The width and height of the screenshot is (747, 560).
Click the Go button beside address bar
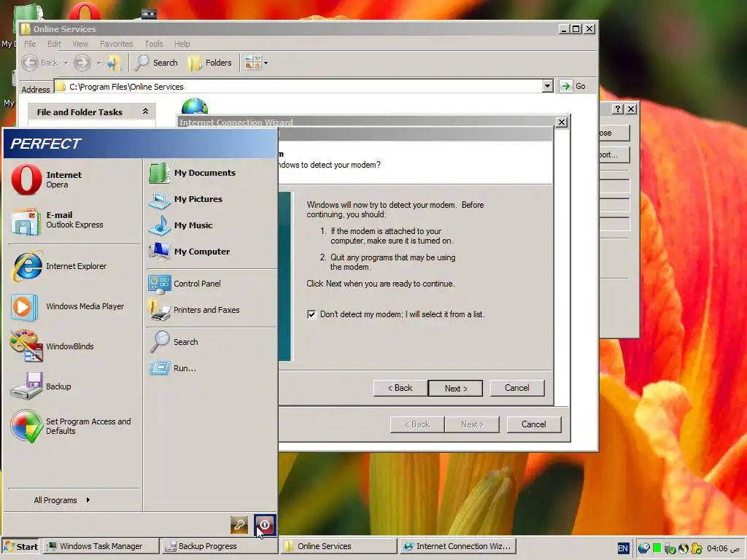point(573,86)
